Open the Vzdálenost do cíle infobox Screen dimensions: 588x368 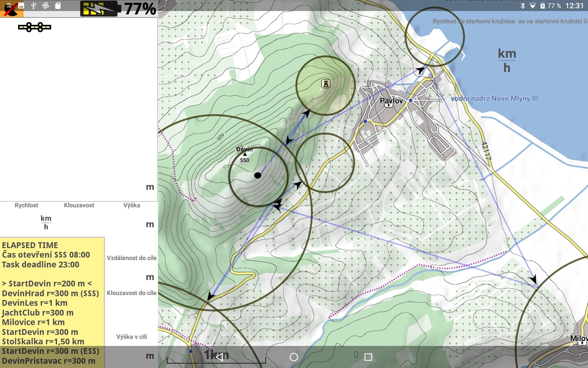(x=132, y=268)
